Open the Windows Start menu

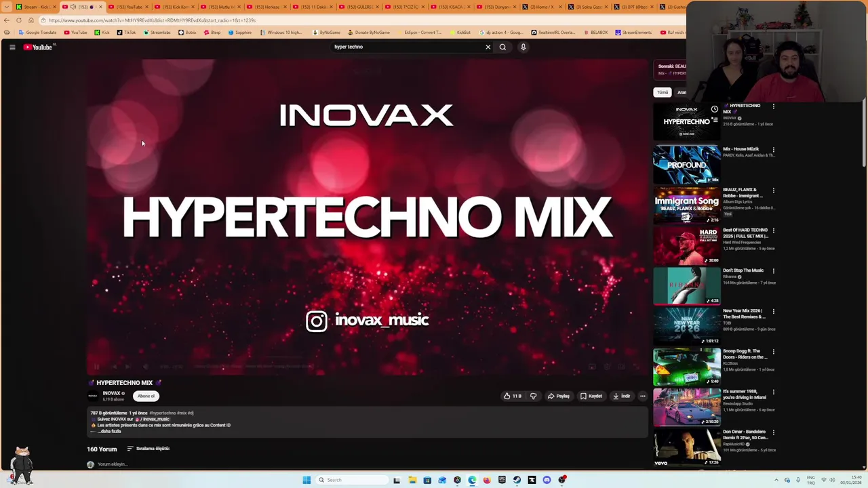coord(307,480)
